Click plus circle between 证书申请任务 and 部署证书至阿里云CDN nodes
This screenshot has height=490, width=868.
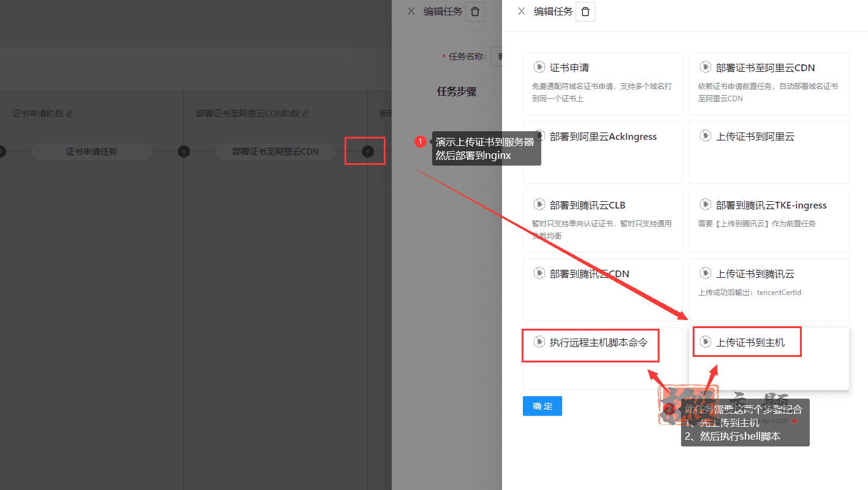[183, 151]
